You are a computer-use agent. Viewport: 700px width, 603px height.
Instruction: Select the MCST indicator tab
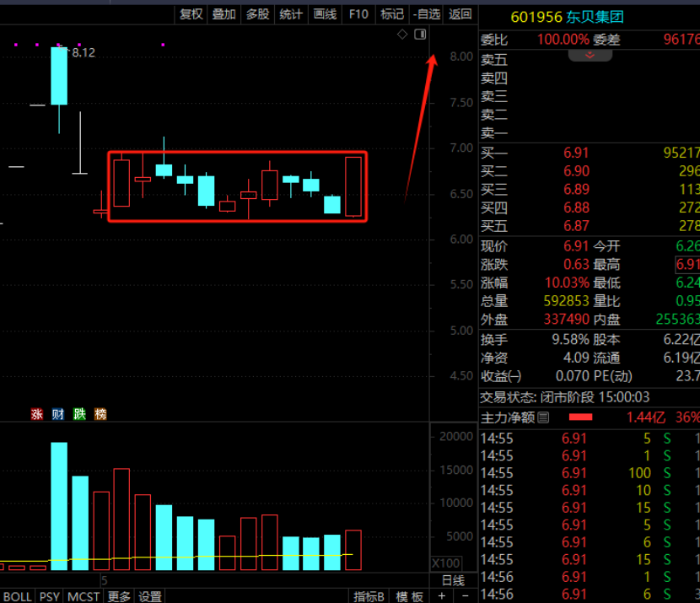point(83,597)
